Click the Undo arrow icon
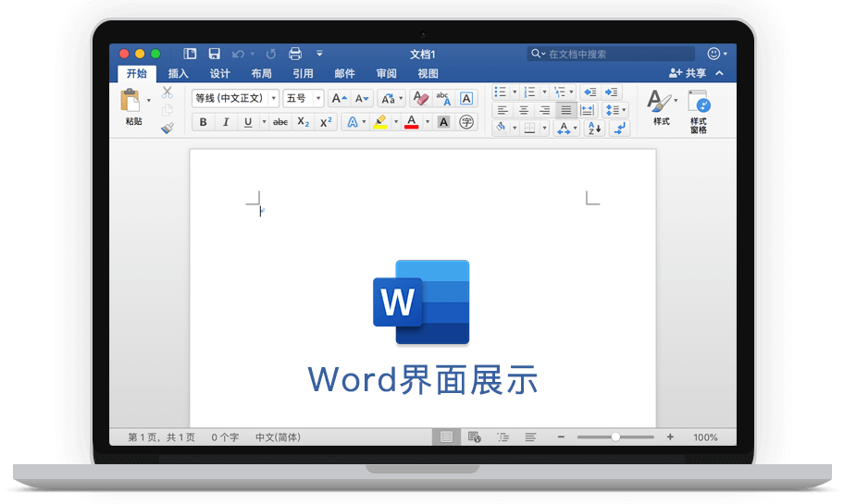 [238, 54]
